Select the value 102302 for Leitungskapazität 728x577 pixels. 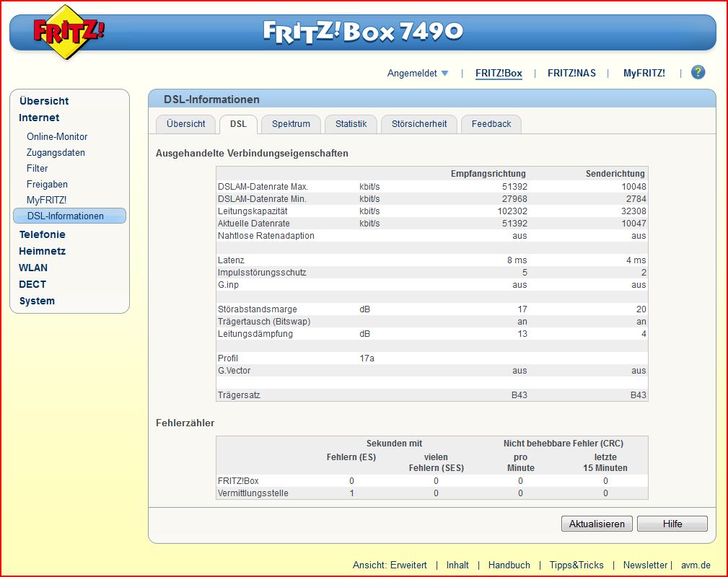[x=512, y=211]
